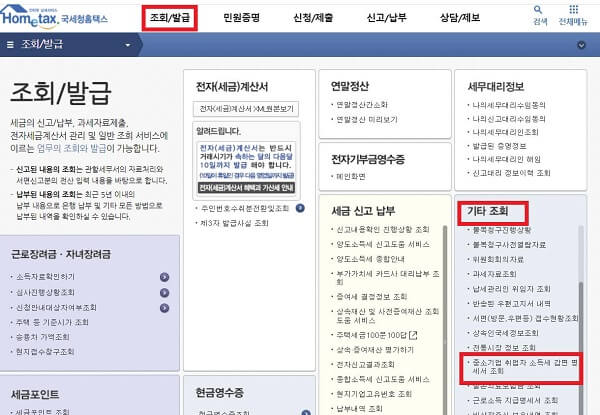Open 제3자 발급사실 조회 link
The width and height of the screenshot is (600, 415).
234,223
